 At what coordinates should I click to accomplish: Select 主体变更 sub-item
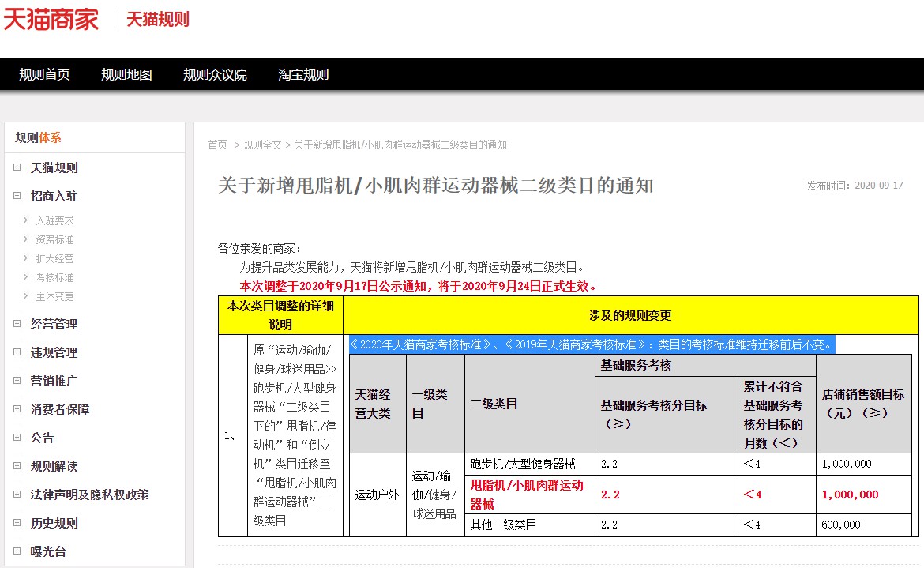coord(54,296)
